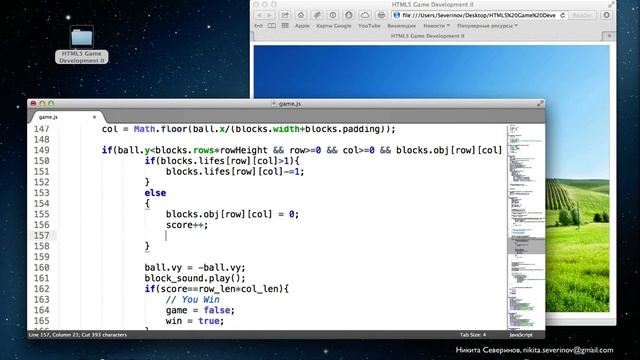
Task: Open the Apple bookmark
Action: 302,26
